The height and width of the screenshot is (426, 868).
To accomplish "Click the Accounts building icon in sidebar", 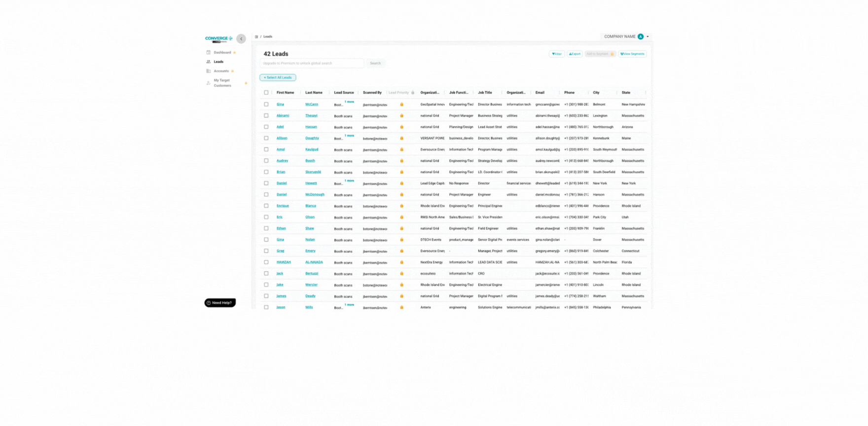I will tap(209, 71).
